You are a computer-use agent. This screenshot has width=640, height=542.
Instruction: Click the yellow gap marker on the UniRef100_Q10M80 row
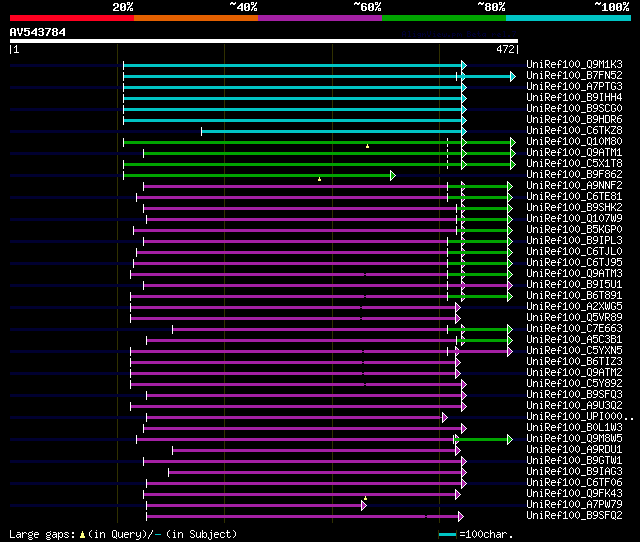click(367, 146)
